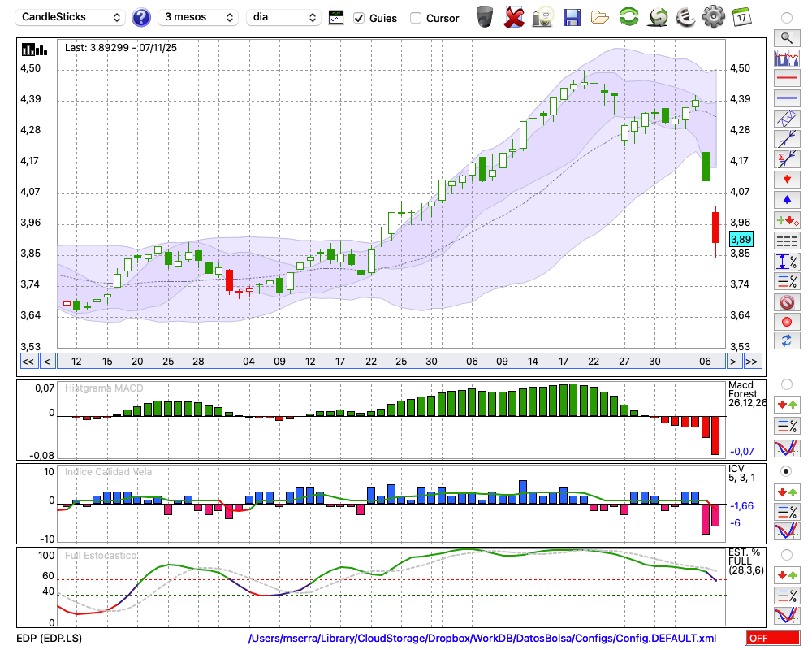Jump to chart end with >> button
Image resolution: width=812 pixels, height=650 pixels.
753,362
